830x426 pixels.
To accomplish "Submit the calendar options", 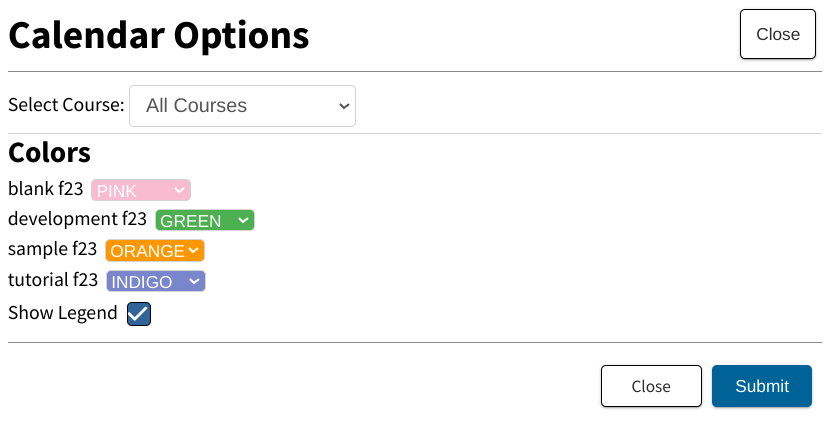I will coord(762,386).
